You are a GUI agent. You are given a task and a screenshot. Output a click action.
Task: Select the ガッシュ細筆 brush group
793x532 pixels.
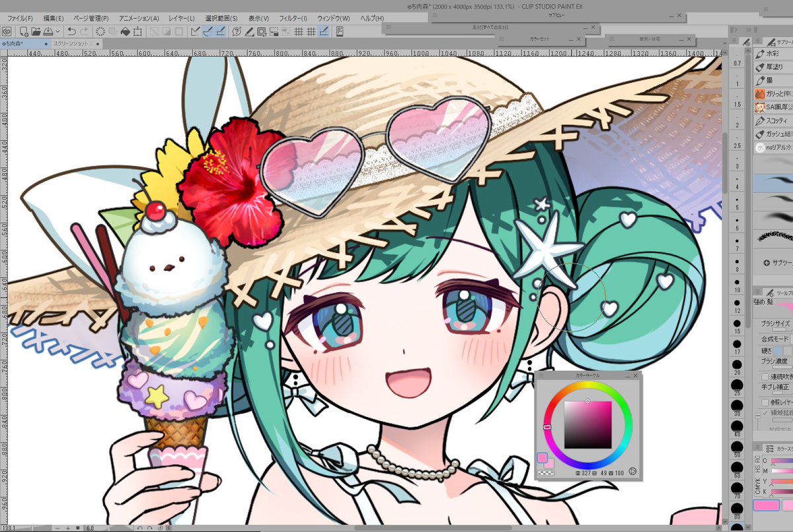[773, 133]
